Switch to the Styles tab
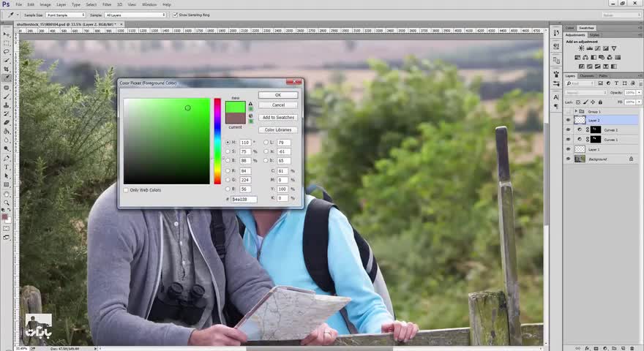The height and width of the screenshot is (351, 644). tap(594, 35)
